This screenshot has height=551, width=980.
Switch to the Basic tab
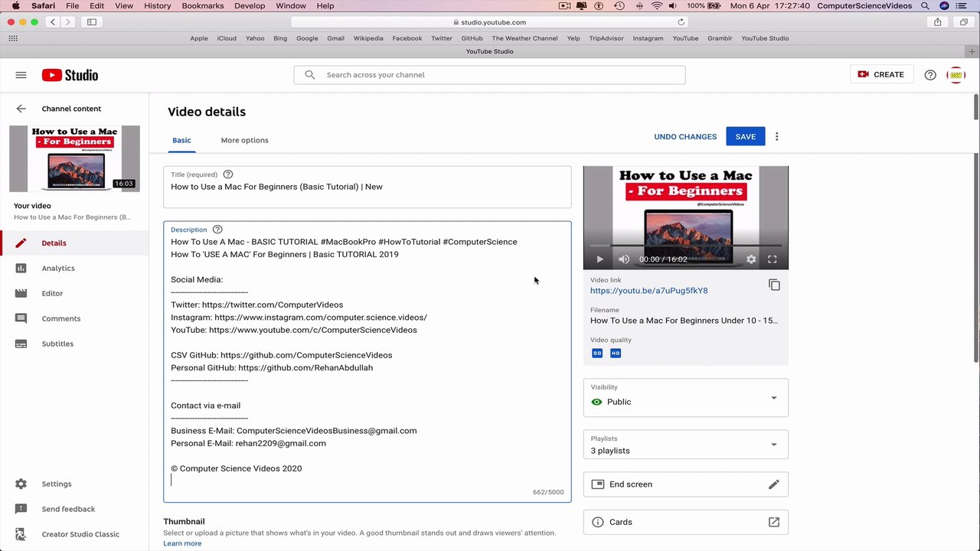tap(181, 140)
